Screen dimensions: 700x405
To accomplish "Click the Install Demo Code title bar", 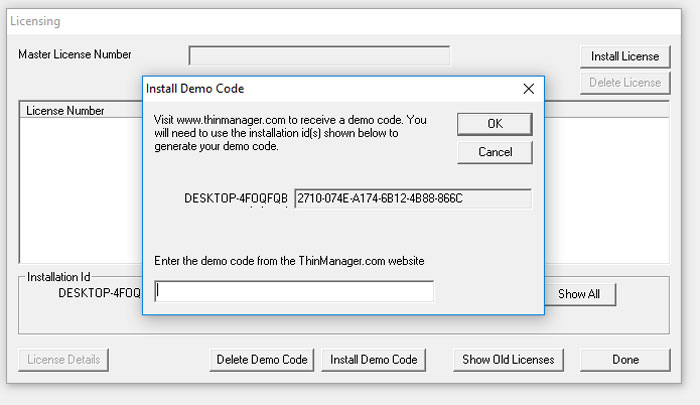I will coord(330,89).
